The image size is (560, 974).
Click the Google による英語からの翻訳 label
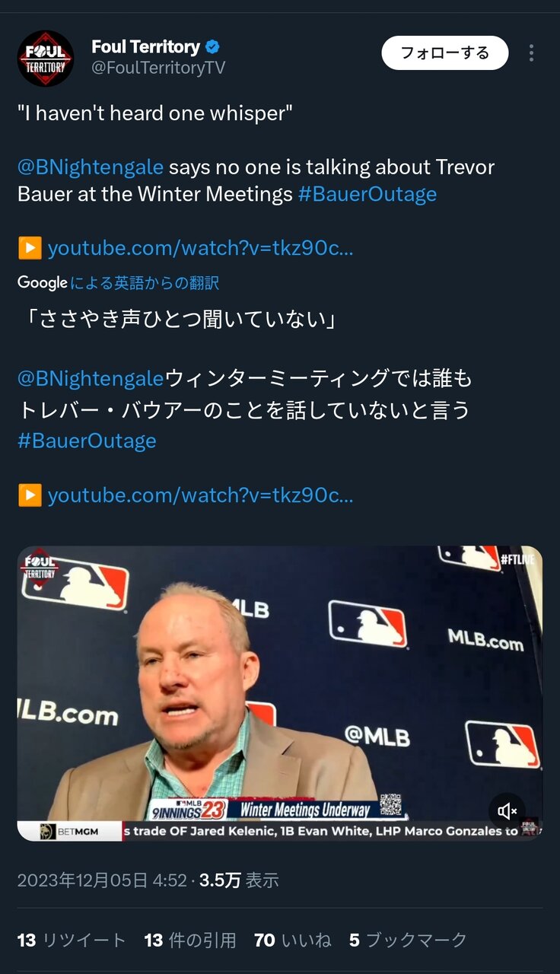click(x=119, y=283)
